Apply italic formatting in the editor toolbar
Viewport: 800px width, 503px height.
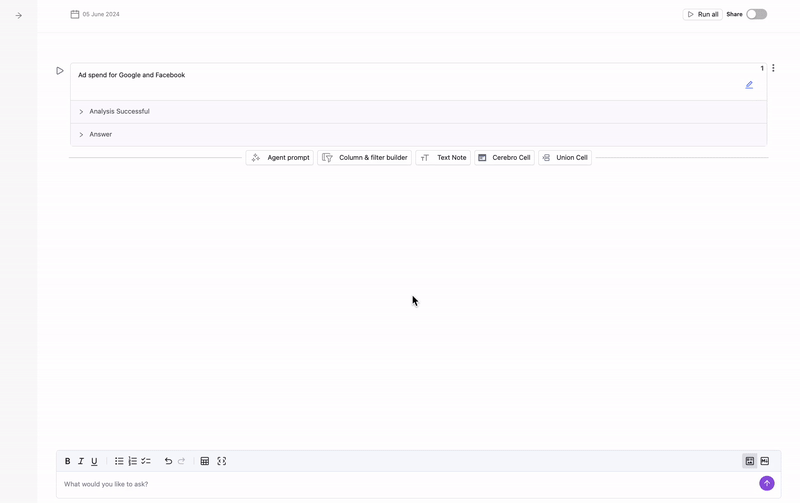pos(81,461)
